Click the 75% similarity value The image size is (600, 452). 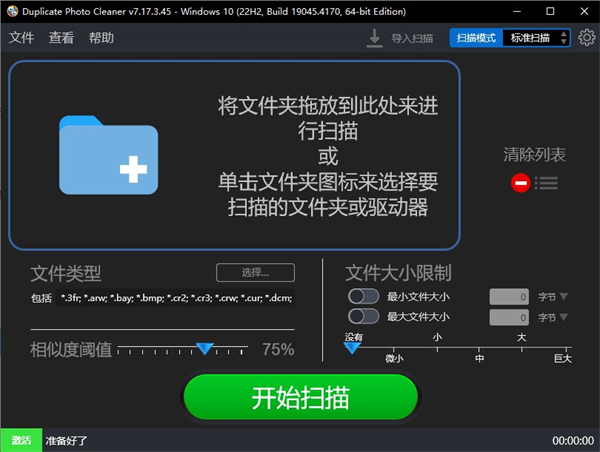pyautogui.click(x=278, y=349)
